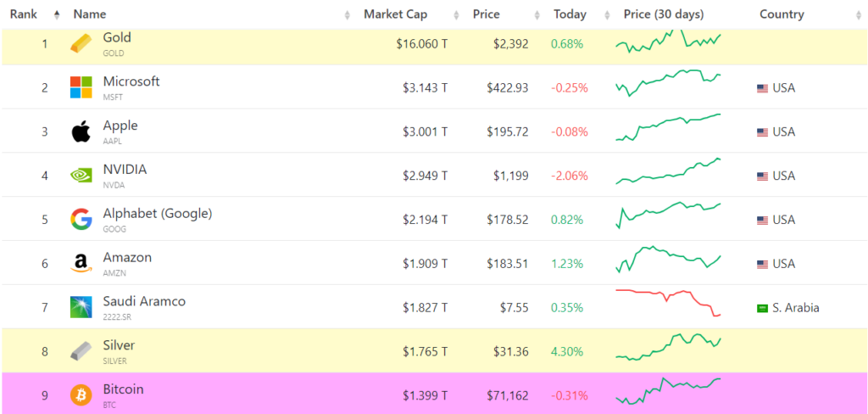Click the Country column header
Image resolution: width=868 pixels, height=414 pixels.
[782, 14]
